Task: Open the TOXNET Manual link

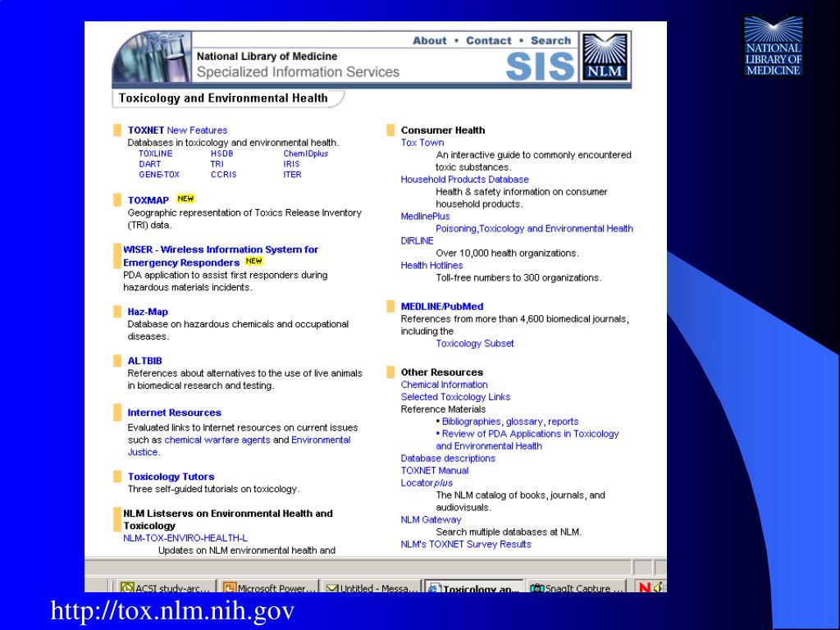Action: point(435,471)
